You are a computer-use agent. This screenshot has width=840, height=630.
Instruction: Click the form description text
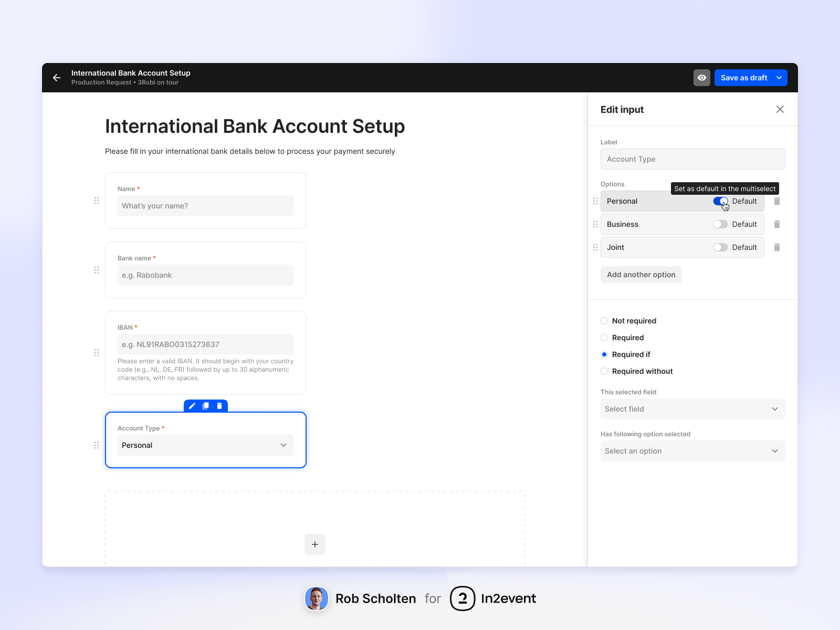[250, 151]
